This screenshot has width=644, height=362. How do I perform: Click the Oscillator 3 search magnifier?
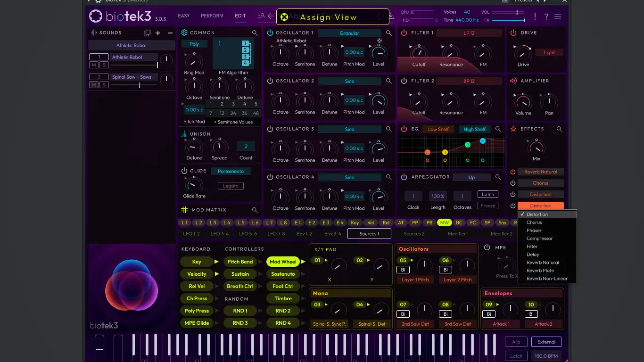pos(389,129)
